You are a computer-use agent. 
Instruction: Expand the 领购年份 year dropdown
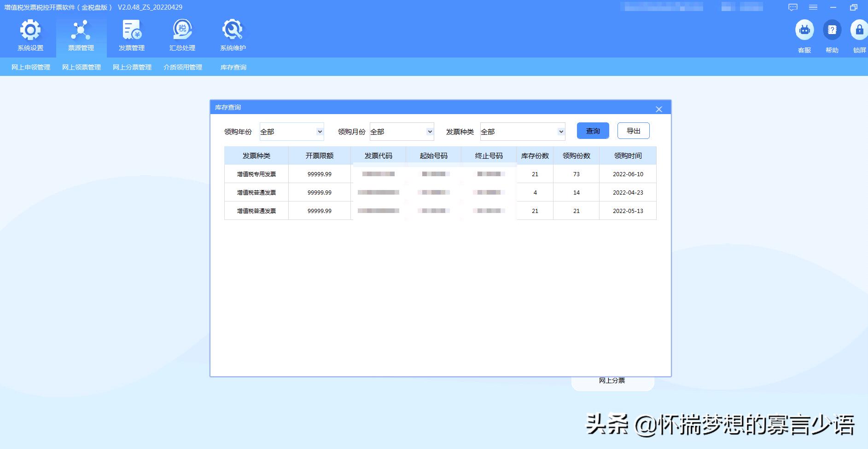coord(320,132)
